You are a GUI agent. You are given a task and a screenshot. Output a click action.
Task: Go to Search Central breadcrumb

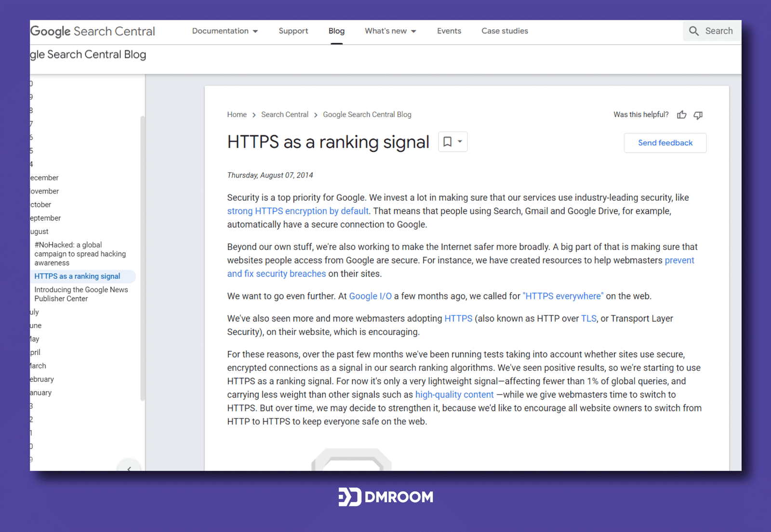coord(285,115)
